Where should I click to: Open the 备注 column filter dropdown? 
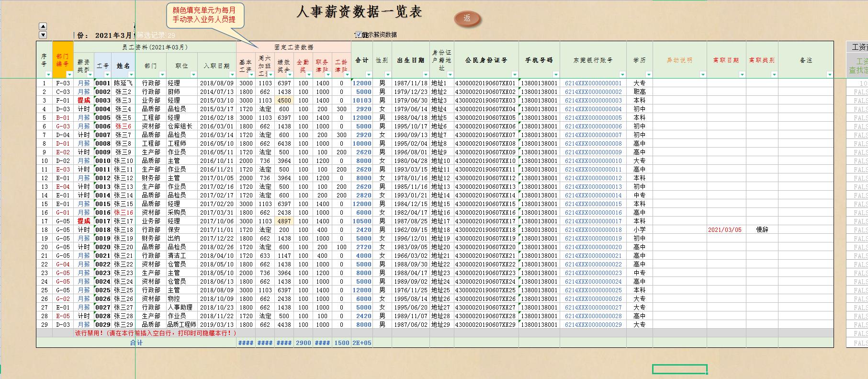click(x=830, y=74)
